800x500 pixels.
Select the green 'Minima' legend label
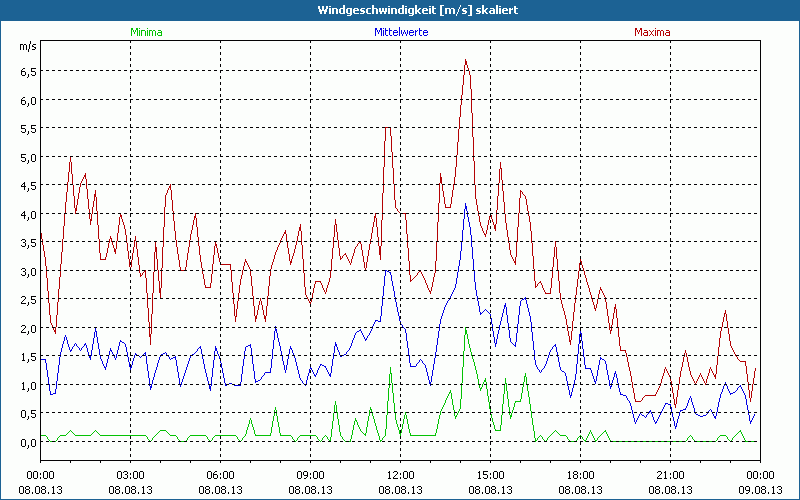click(x=146, y=32)
